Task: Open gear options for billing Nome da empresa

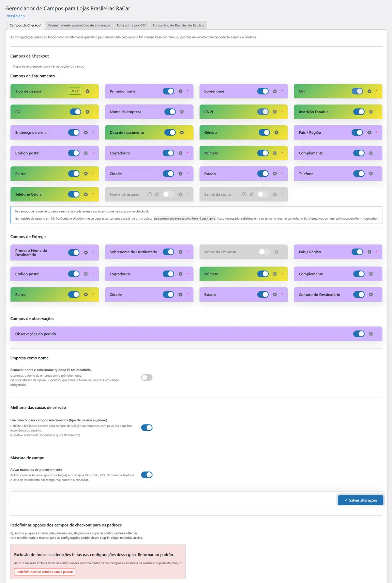Action: pos(182,112)
